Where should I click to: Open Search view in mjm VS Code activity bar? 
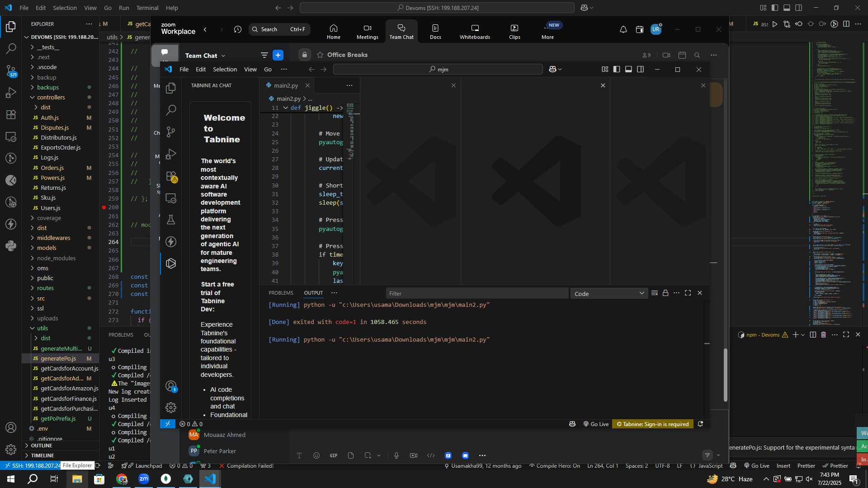pyautogui.click(x=171, y=110)
